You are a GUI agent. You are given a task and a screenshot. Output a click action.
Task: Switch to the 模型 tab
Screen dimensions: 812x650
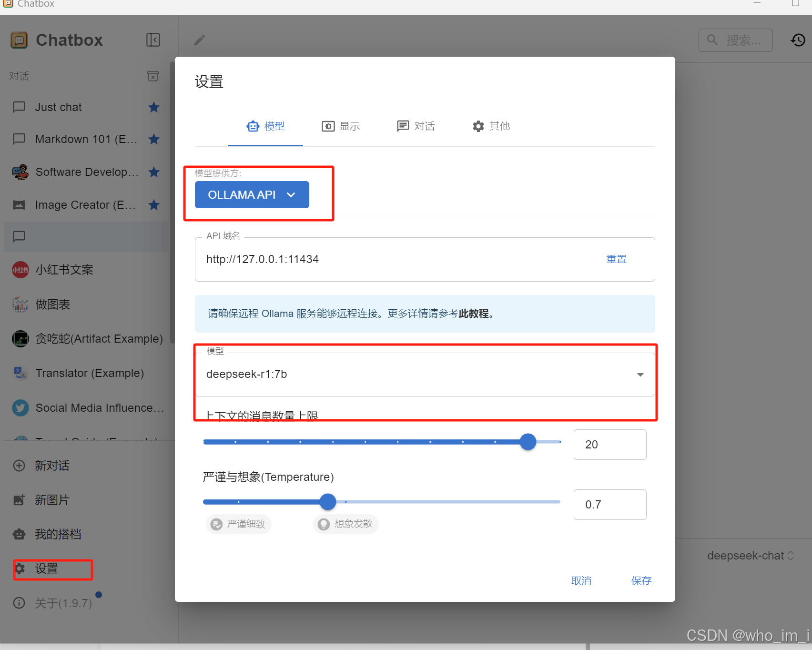click(265, 126)
